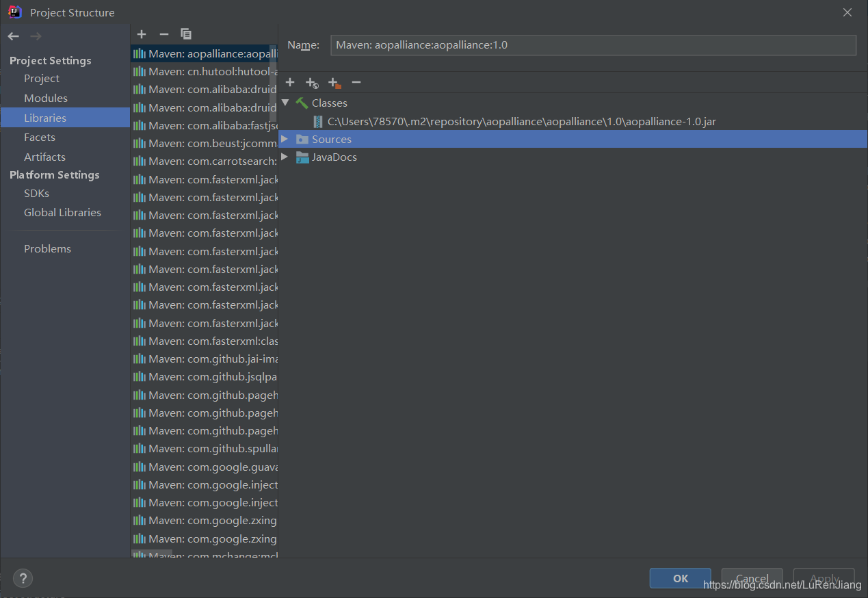Open Artifacts settings page
This screenshot has height=598, width=868.
tap(44, 157)
